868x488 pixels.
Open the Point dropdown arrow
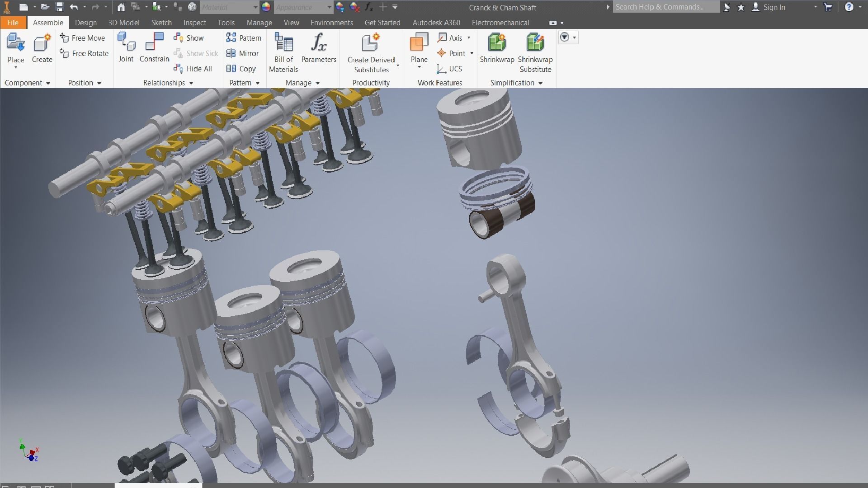tap(472, 53)
